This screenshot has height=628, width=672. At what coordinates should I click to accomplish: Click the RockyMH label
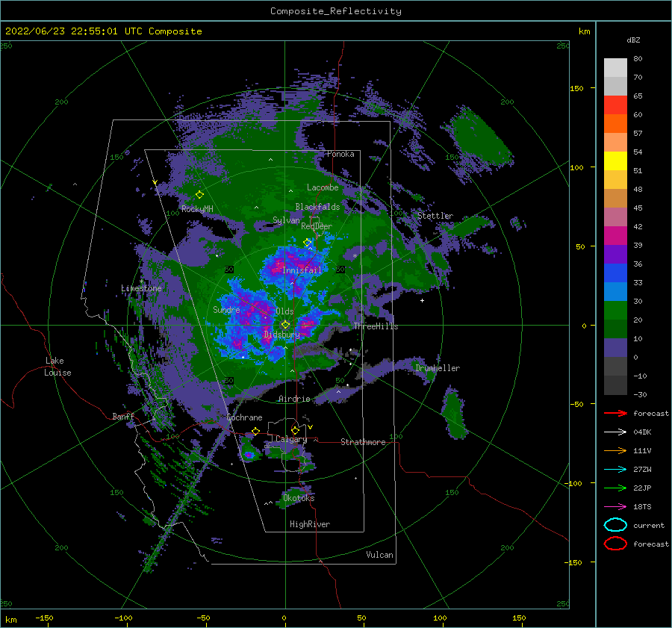(197, 209)
